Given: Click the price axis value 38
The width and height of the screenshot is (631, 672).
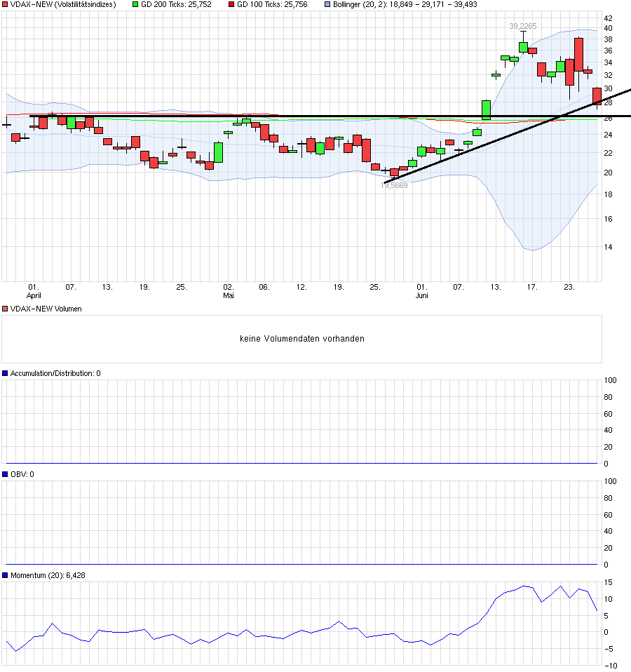Looking at the screenshot, I should coord(608,39).
